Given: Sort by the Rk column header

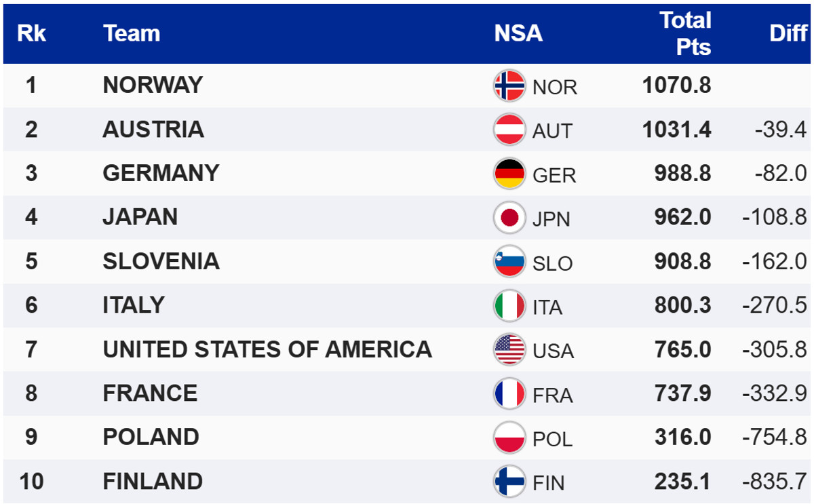Looking at the screenshot, I should [31, 33].
